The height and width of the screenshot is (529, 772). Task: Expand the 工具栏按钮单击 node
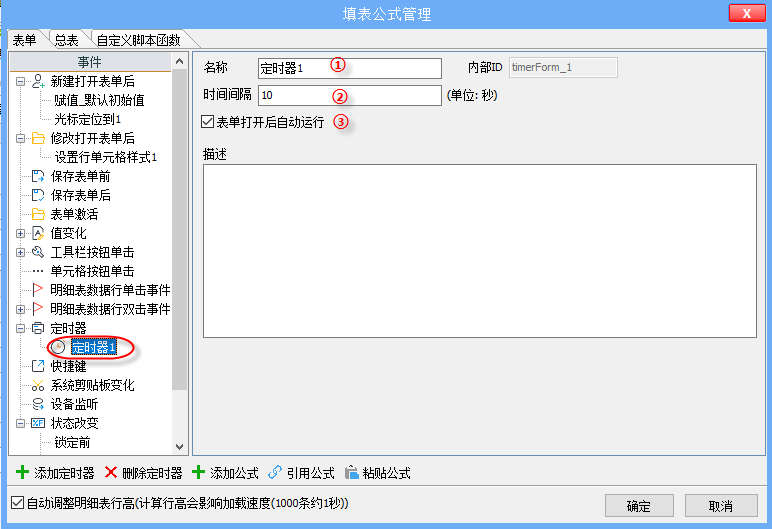click(x=20, y=253)
